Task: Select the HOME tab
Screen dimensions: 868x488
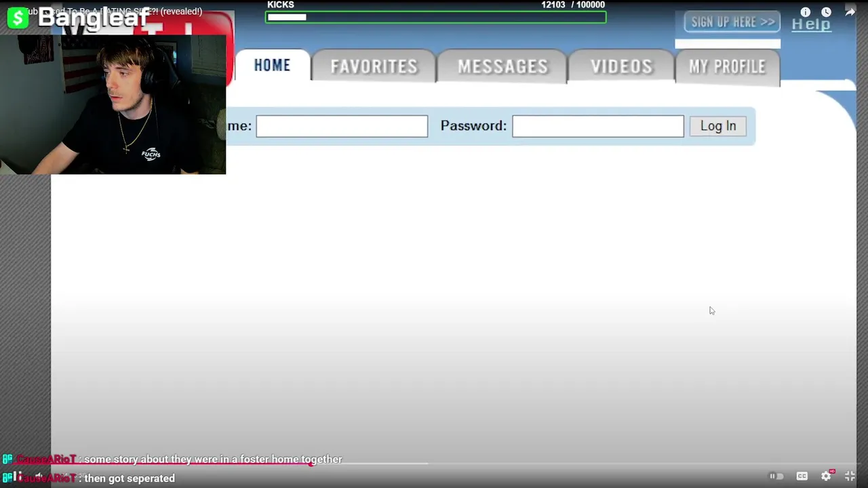Action: 273,66
